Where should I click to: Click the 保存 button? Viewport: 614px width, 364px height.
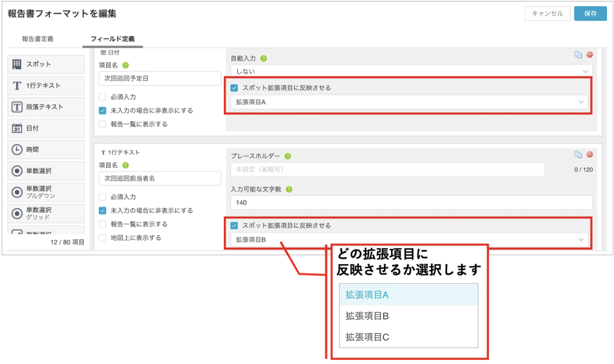click(590, 13)
